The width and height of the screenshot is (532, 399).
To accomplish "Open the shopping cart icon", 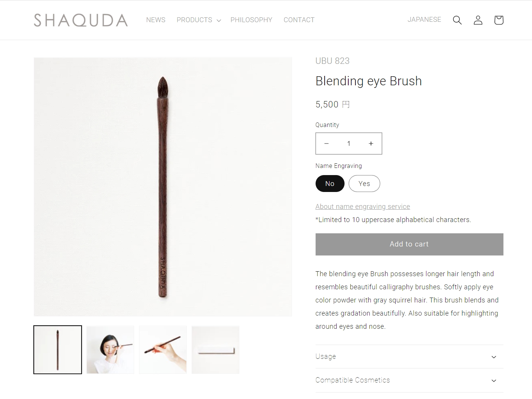I will (x=499, y=20).
